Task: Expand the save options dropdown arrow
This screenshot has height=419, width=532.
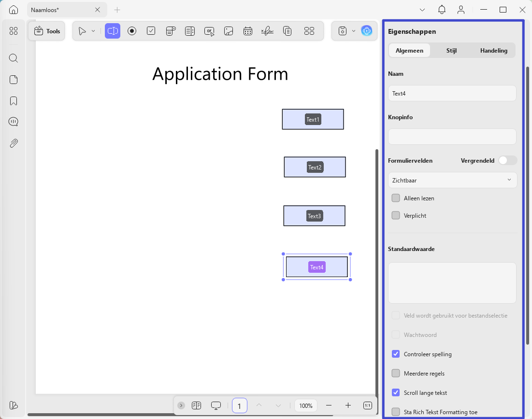Action: tap(354, 31)
